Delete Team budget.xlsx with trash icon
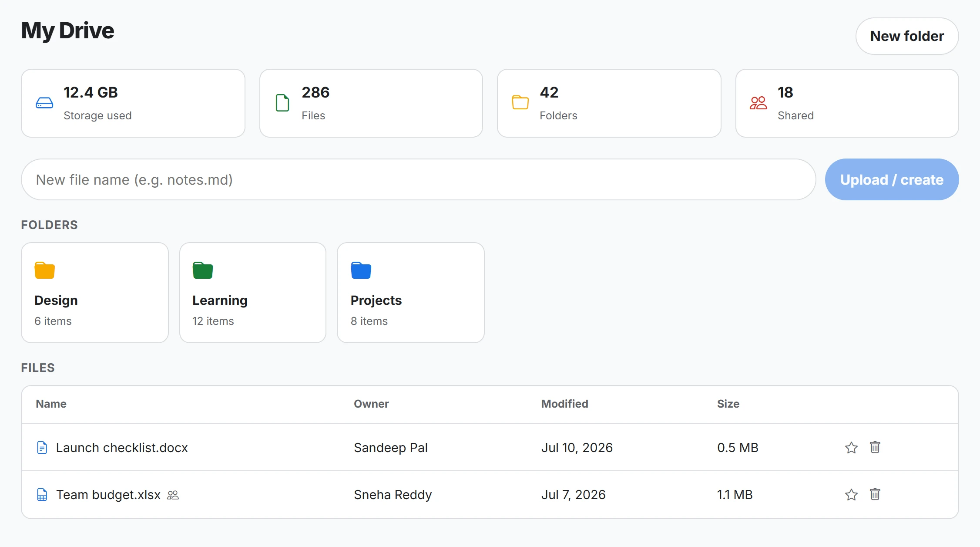 click(x=875, y=494)
